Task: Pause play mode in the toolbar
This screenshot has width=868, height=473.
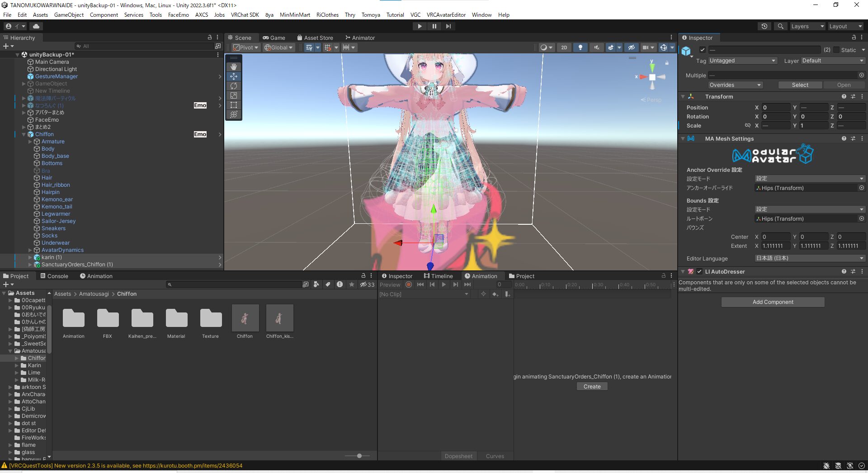Action: pyautogui.click(x=434, y=26)
